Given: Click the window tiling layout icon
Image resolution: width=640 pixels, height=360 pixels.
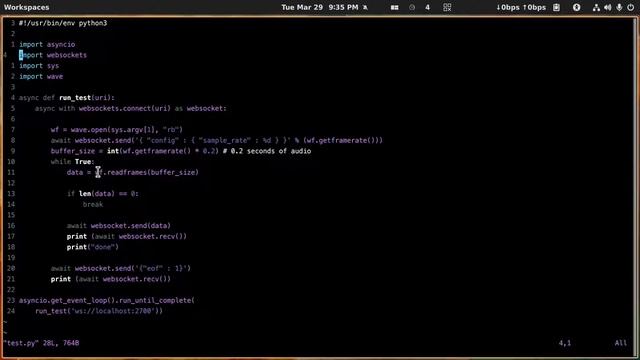Looking at the screenshot, I should 394,7.
